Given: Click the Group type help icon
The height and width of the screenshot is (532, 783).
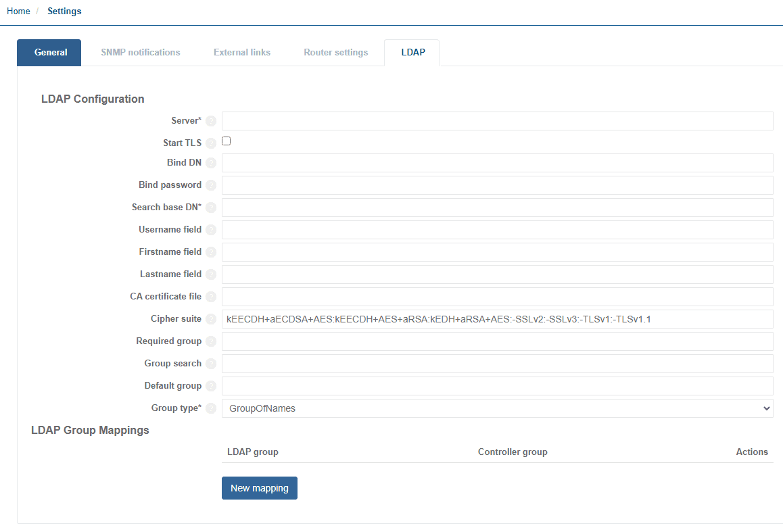Looking at the screenshot, I should click(211, 408).
